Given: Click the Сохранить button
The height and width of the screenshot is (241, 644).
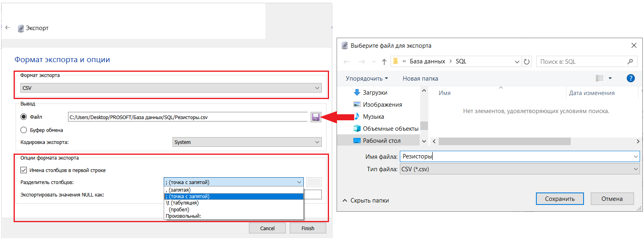Looking at the screenshot, I should tap(560, 198).
